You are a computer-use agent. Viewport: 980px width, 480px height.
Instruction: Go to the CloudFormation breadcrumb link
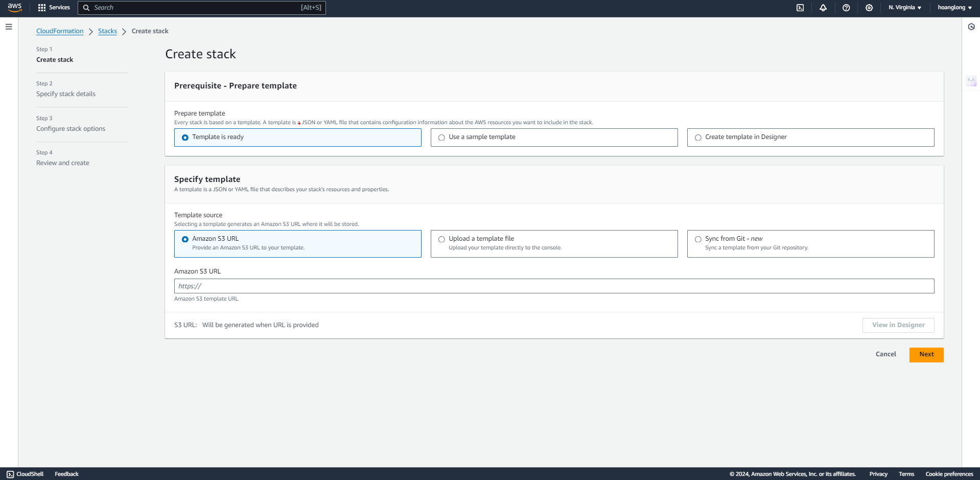[x=60, y=31]
